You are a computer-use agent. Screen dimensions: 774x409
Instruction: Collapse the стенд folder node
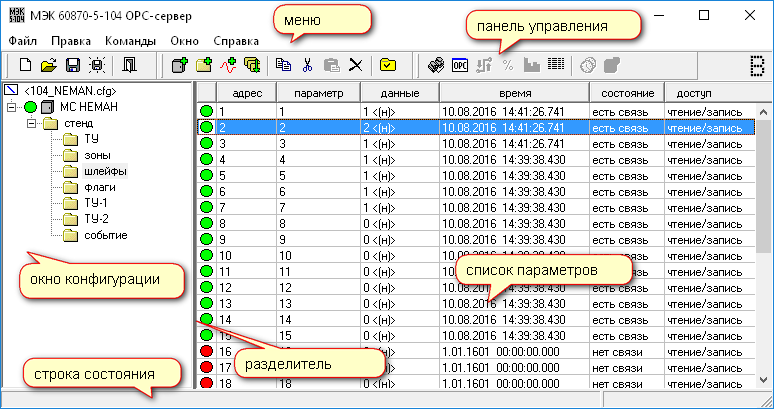32,123
